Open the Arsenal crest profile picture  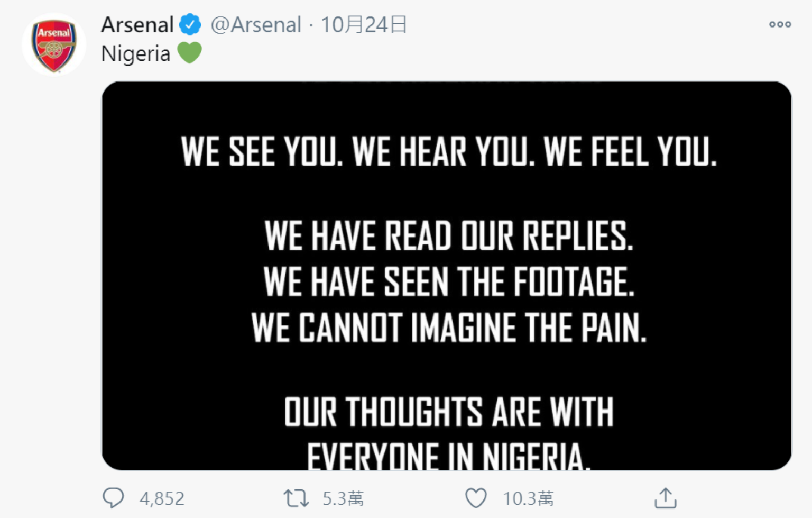pos(54,45)
